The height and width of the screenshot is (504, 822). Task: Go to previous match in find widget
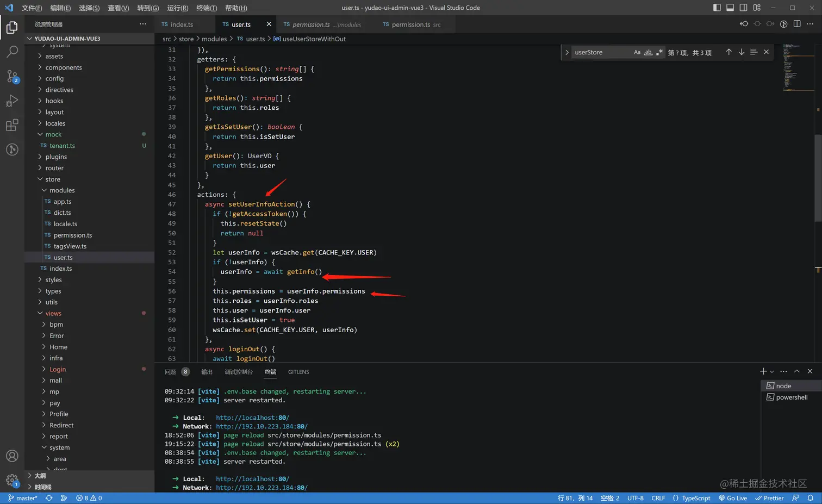point(728,52)
